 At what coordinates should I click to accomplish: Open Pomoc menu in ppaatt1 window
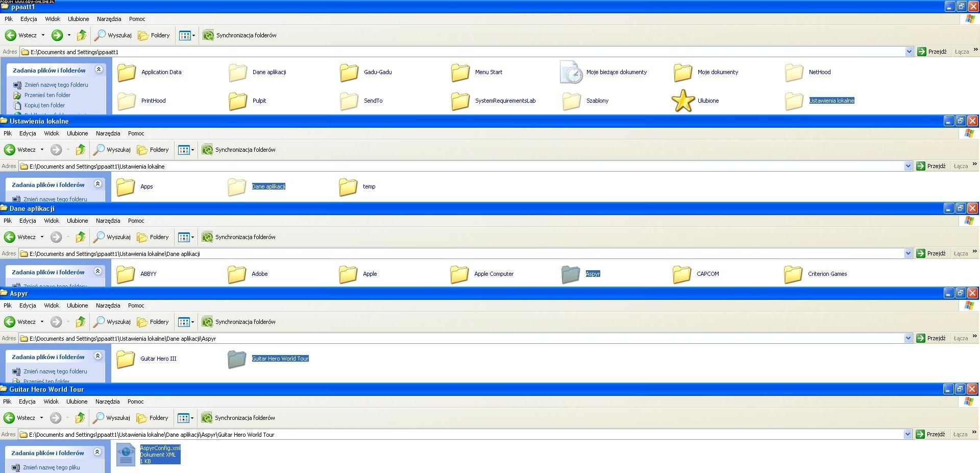click(x=137, y=19)
